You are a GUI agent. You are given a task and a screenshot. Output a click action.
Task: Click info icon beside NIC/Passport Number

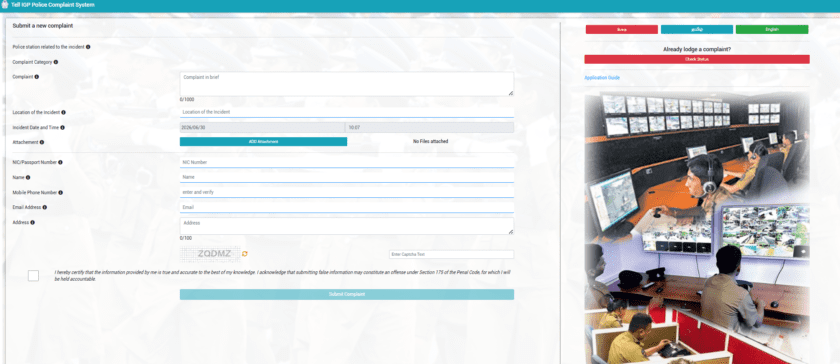[x=60, y=162]
